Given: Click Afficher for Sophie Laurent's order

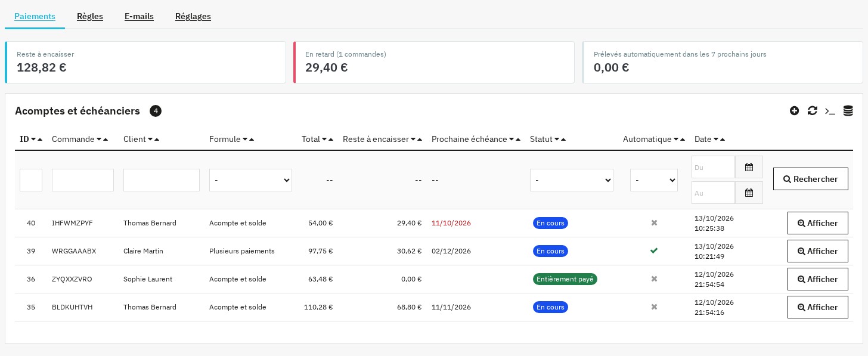Looking at the screenshot, I should pos(818,279).
